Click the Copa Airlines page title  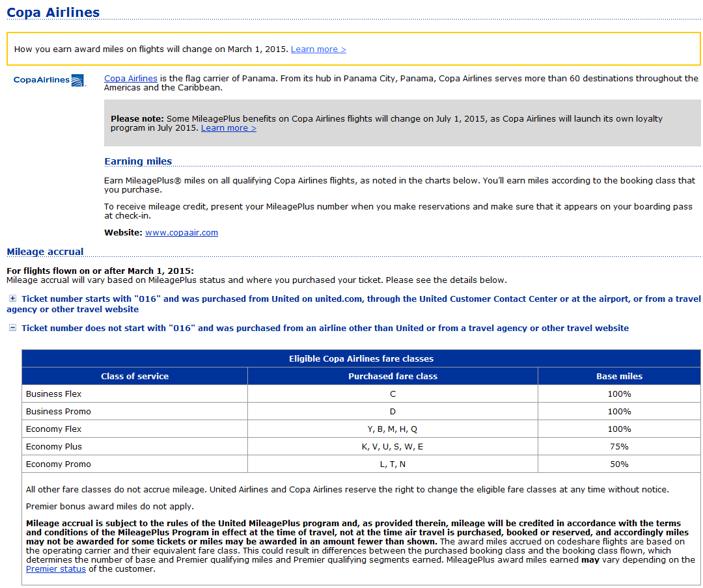[53, 12]
